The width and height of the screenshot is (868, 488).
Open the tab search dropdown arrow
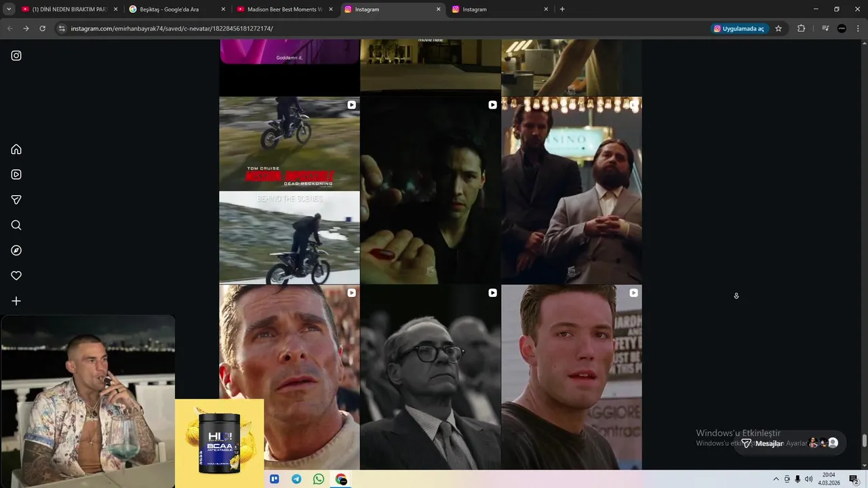point(9,9)
